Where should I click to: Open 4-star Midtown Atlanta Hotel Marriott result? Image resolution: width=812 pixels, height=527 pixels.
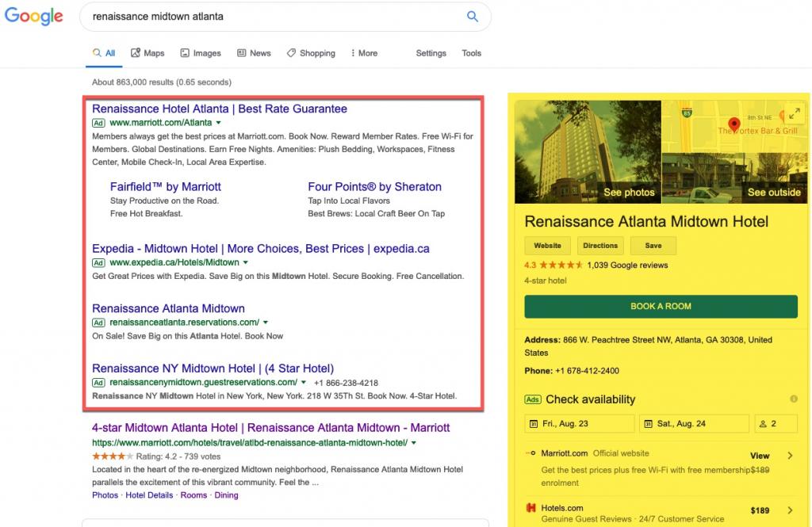(x=271, y=428)
